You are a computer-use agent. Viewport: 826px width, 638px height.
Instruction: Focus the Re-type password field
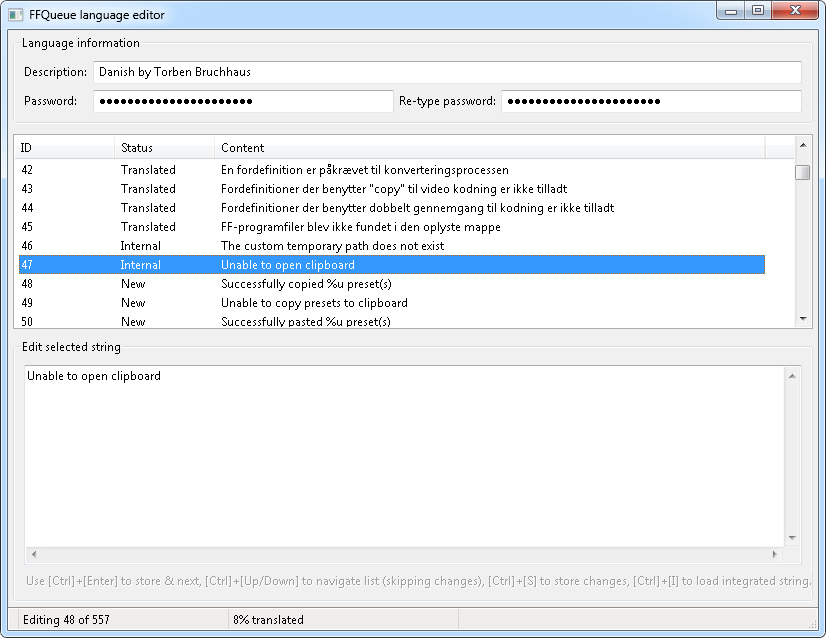point(651,101)
